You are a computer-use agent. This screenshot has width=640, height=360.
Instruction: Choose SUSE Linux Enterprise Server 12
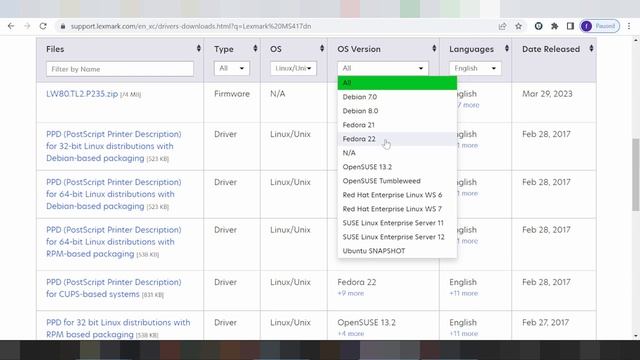coord(397,237)
